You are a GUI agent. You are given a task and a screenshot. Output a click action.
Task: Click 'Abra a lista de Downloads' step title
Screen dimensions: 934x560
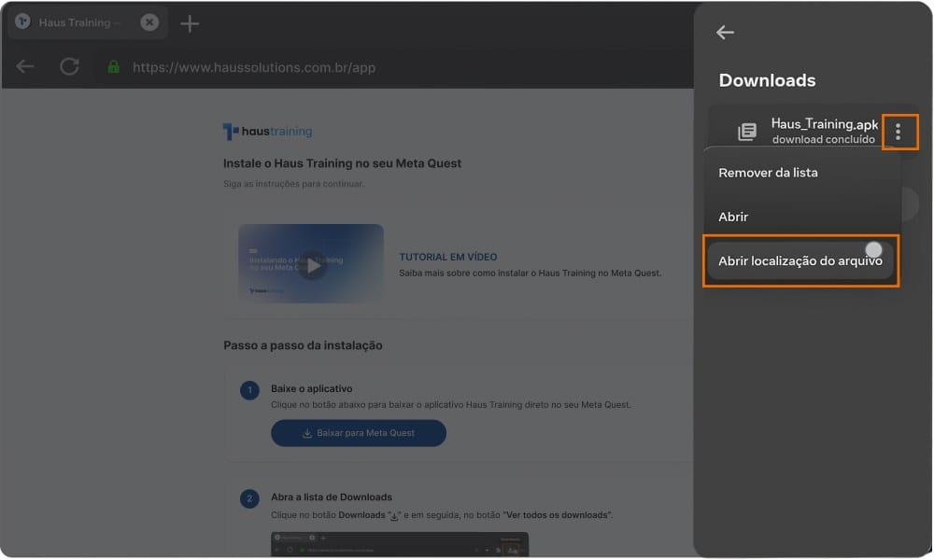332,497
